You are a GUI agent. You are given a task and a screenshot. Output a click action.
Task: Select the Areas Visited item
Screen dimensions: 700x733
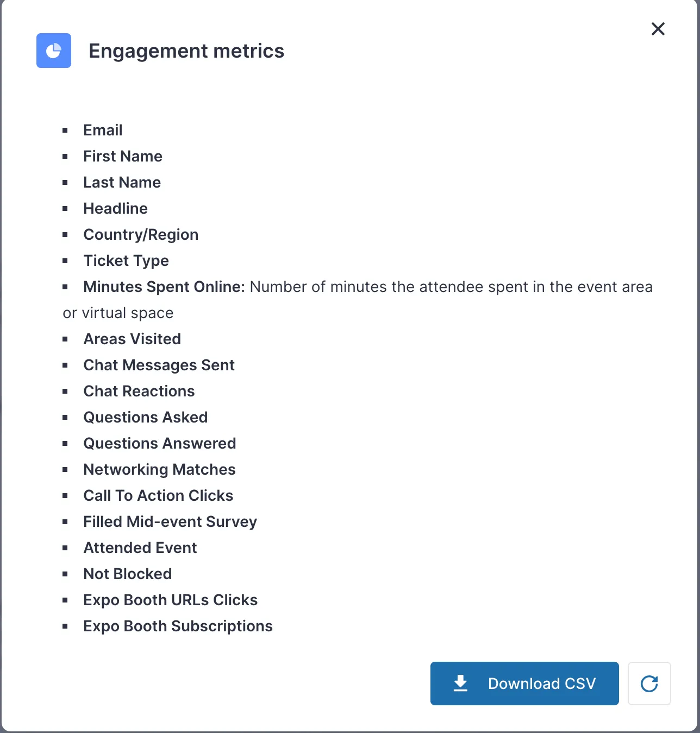coord(132,339)
